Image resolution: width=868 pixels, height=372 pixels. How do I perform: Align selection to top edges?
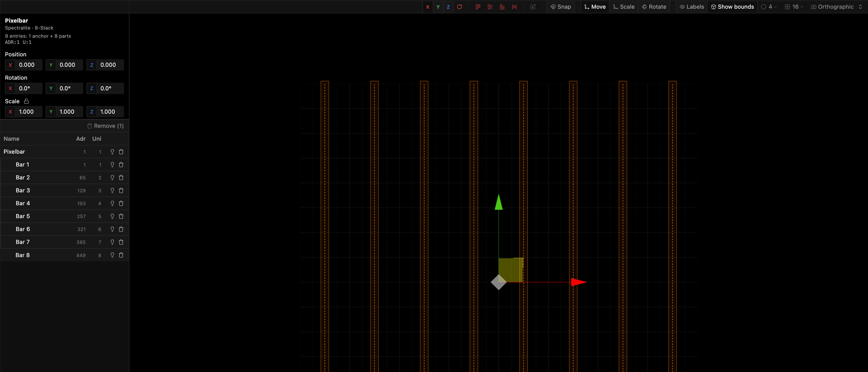478,7
